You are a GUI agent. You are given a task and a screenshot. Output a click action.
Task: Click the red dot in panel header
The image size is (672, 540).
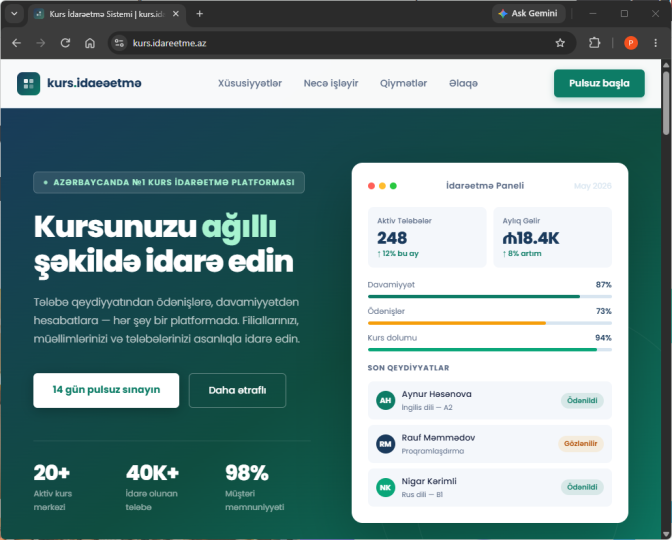point(372,186)
